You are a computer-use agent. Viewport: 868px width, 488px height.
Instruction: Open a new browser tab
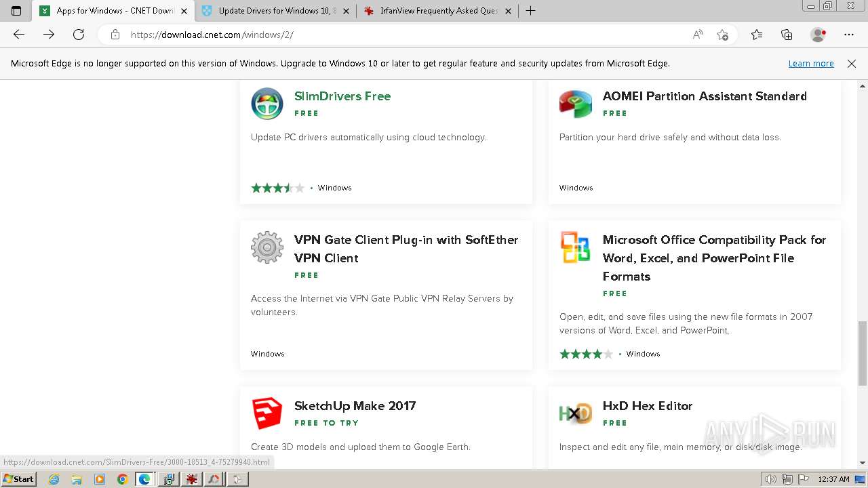[x=531, y=11]
